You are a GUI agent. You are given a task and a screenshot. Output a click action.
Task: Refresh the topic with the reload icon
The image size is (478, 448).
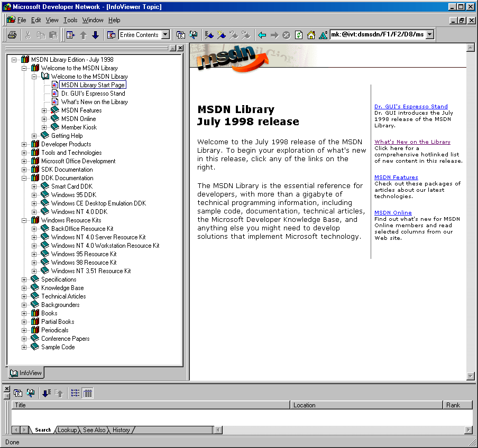click(x=299, y=35)
